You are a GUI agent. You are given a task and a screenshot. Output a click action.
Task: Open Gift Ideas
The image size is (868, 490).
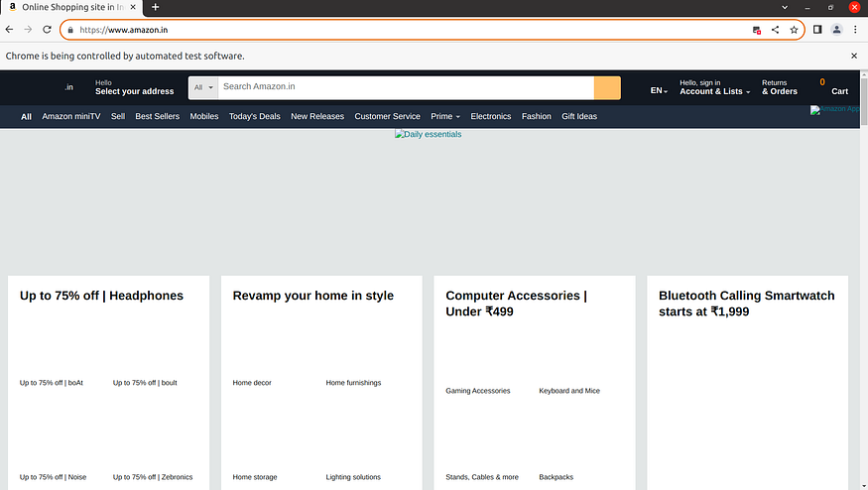click(579, 116)
